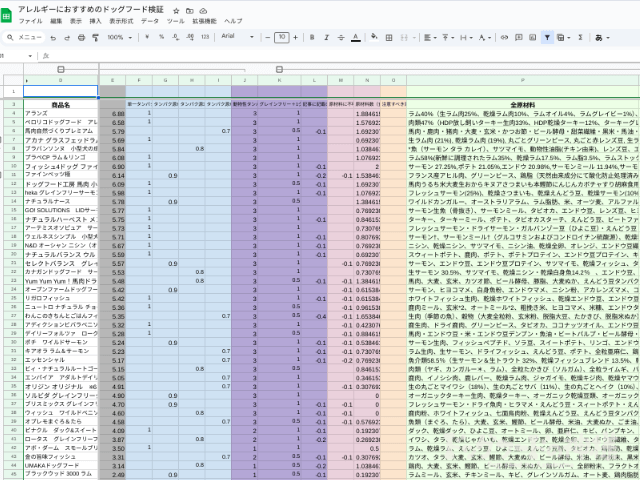This screenshot has width=640, height=480.
Task: Click the メニュー search box
Action: 24,38
